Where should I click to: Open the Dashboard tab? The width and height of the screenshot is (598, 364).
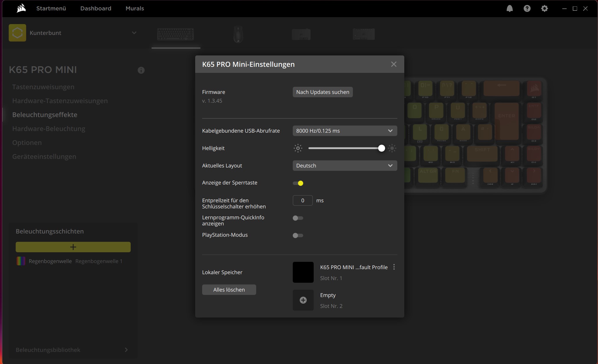tap(96, 8)
